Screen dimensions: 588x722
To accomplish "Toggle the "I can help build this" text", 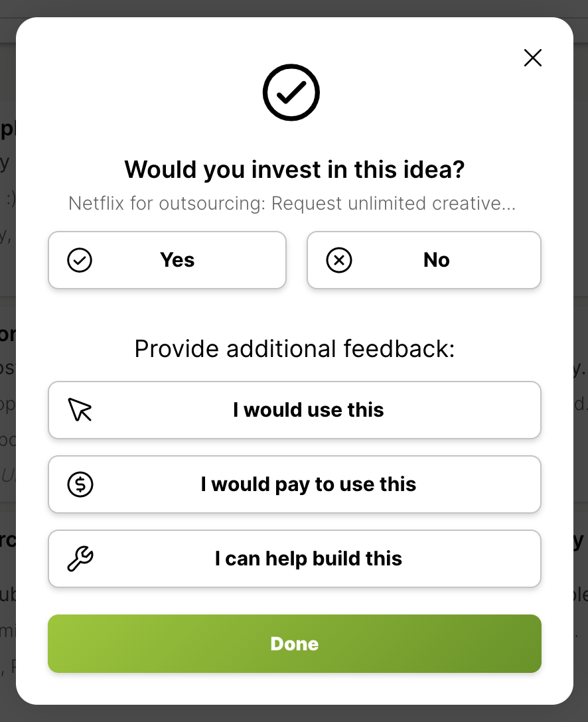I will [309, 559].
